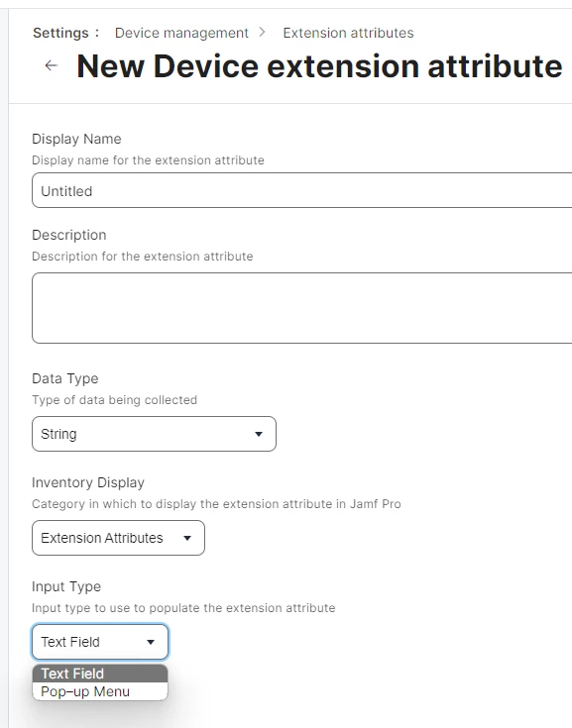Click the caret arrow in the Input Type box

pos(151,642)
